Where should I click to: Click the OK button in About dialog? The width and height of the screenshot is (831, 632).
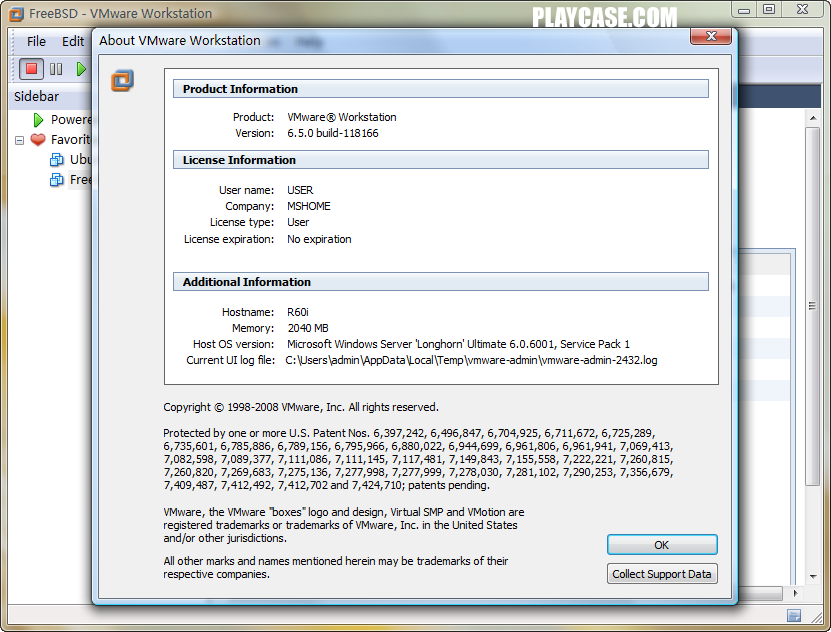point(662,545)
